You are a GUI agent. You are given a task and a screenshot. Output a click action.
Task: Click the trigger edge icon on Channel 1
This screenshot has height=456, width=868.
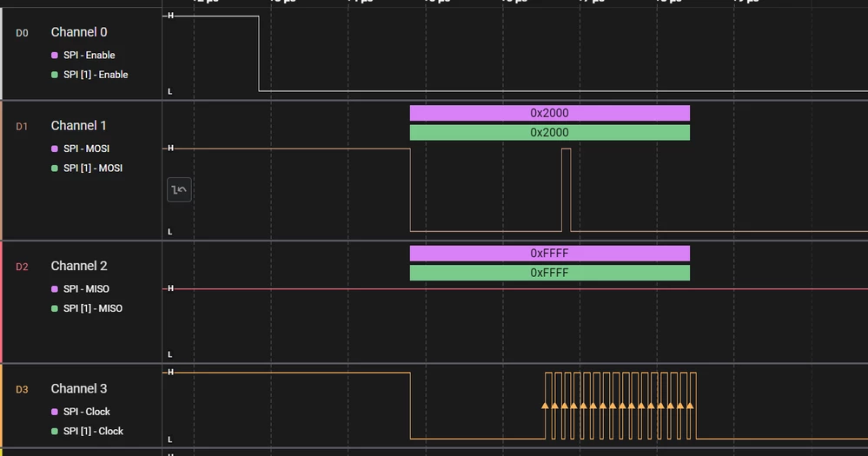click(x=179, y=190)
